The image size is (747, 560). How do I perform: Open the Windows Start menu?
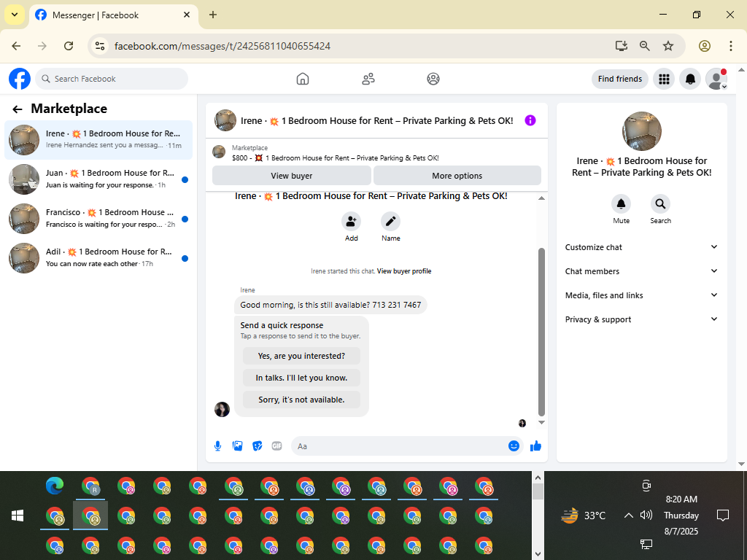coord(18,516)
